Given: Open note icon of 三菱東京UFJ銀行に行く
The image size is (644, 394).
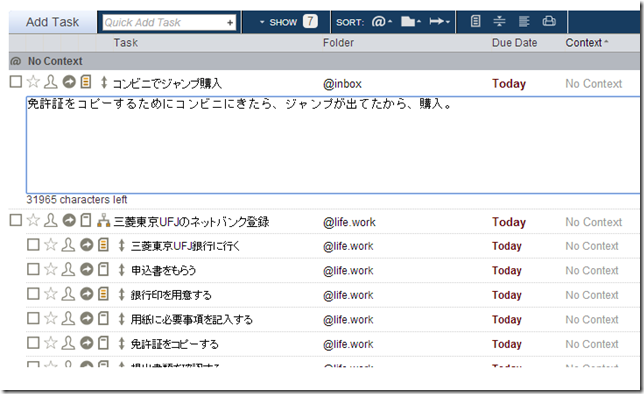Looking at the screenshot, I should click(104, 245).
